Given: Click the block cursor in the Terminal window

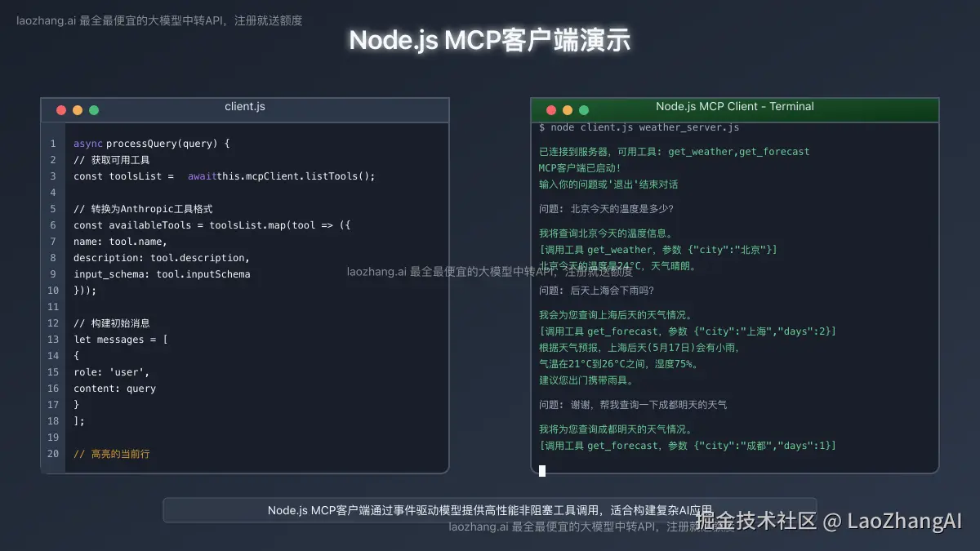Looking at the screenshot, I should point(541,471).
